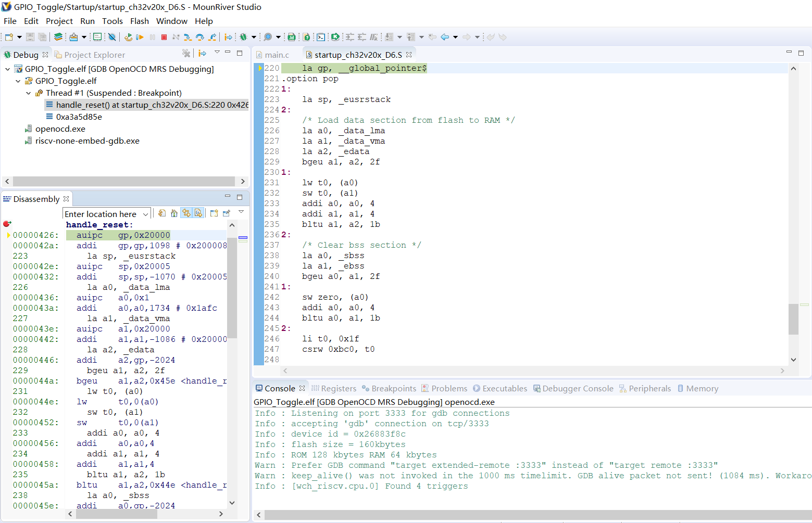
Task: Open the File menu
Action: tap(10, 21)
